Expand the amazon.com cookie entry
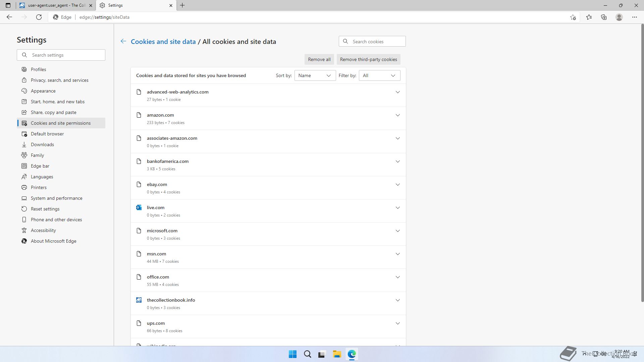Image resolution: width=644 pixels, height=362 pixels. (x=397, y=115)
